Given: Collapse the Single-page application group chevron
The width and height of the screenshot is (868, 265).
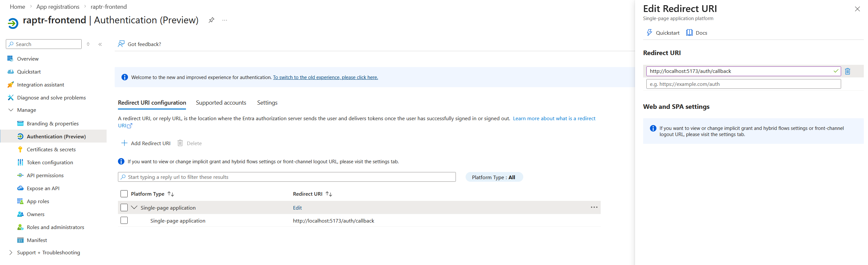Looking at the screenshot, I should [x=134, y=208].
